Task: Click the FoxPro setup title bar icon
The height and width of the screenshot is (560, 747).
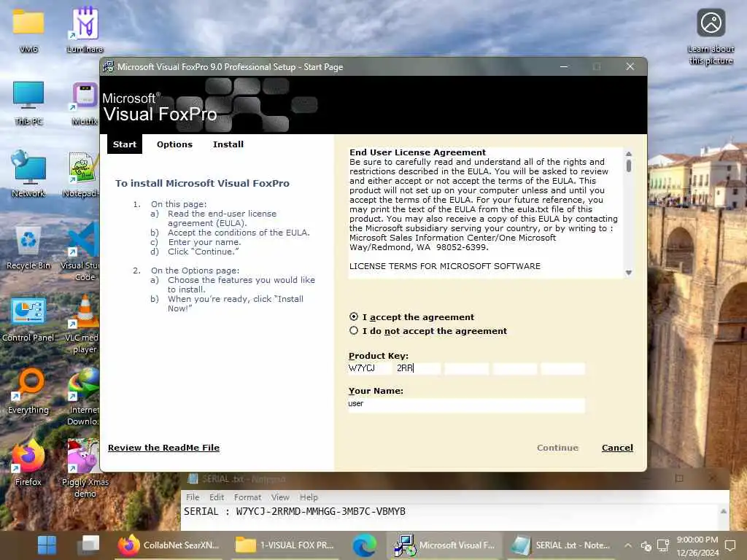Action: coord(109,66)
